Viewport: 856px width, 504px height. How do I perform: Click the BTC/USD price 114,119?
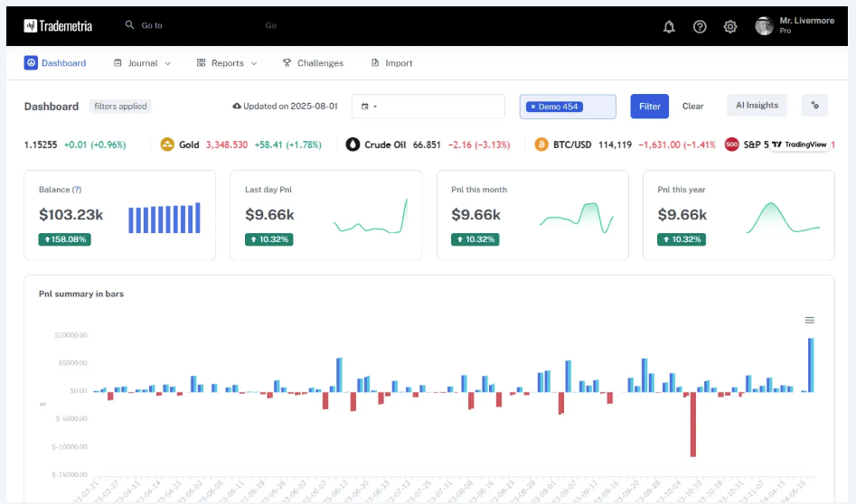[x=616, y=145]
